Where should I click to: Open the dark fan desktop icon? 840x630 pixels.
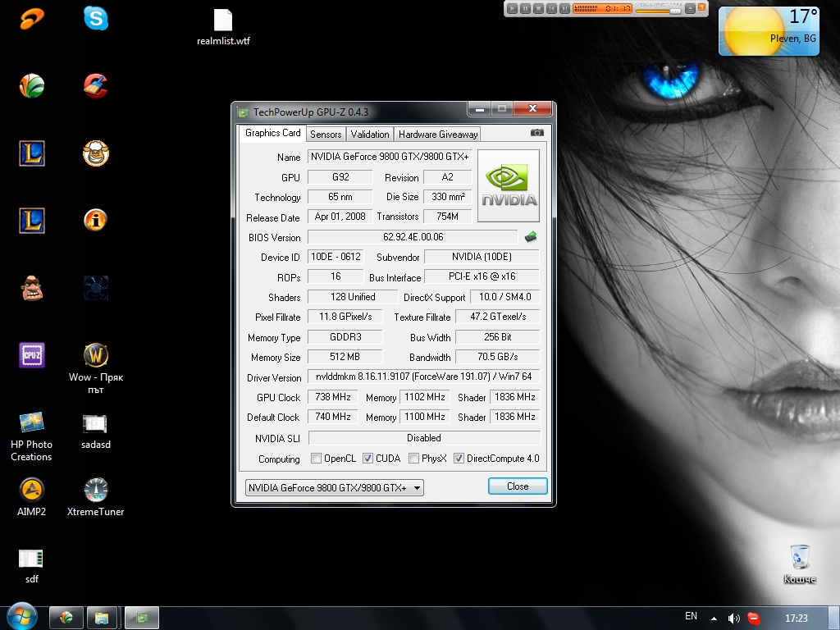point(96,288)
